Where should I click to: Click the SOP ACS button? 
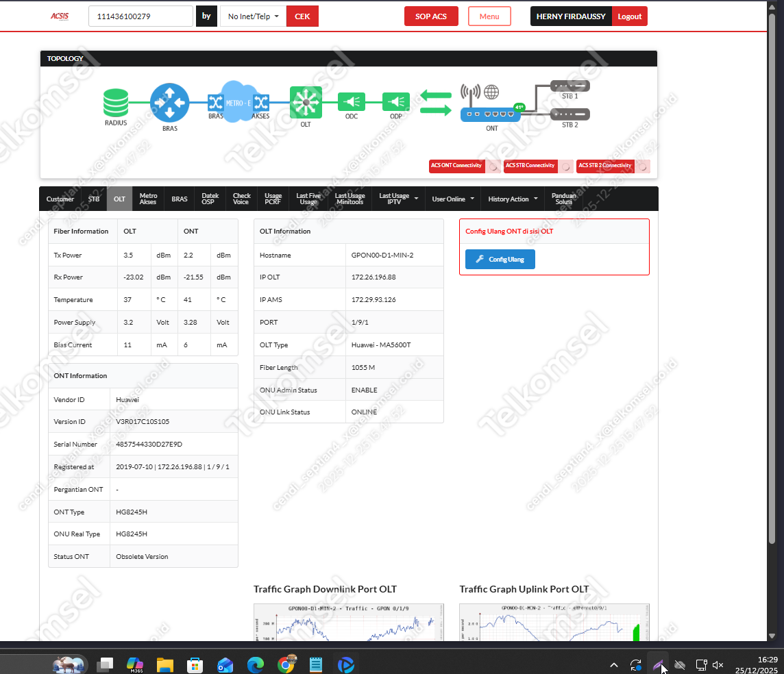431,16
